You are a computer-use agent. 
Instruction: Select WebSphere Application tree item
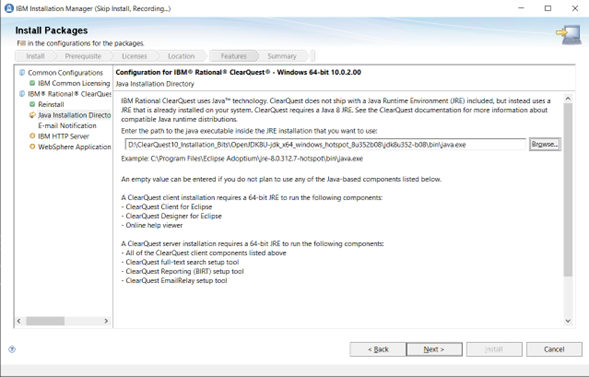[74, 146]
